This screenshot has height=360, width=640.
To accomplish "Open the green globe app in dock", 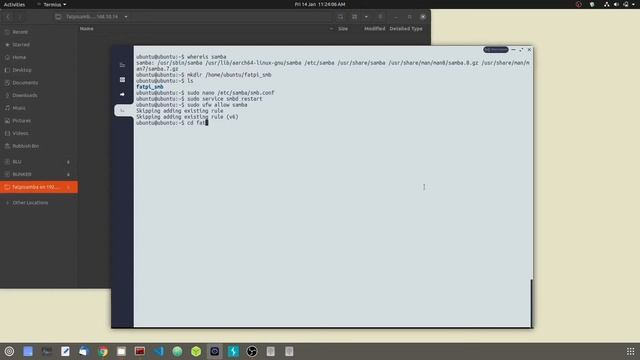I will tap(177, 351).
